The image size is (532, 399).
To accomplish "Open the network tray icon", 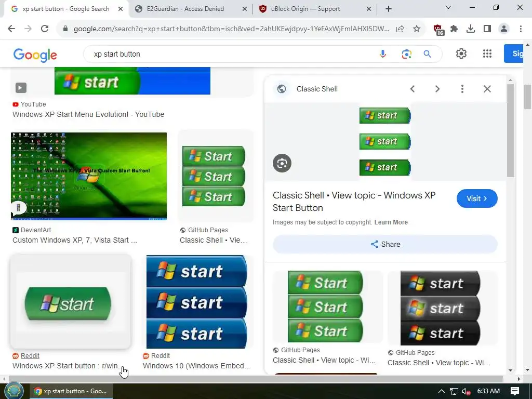I will point(454,392).
